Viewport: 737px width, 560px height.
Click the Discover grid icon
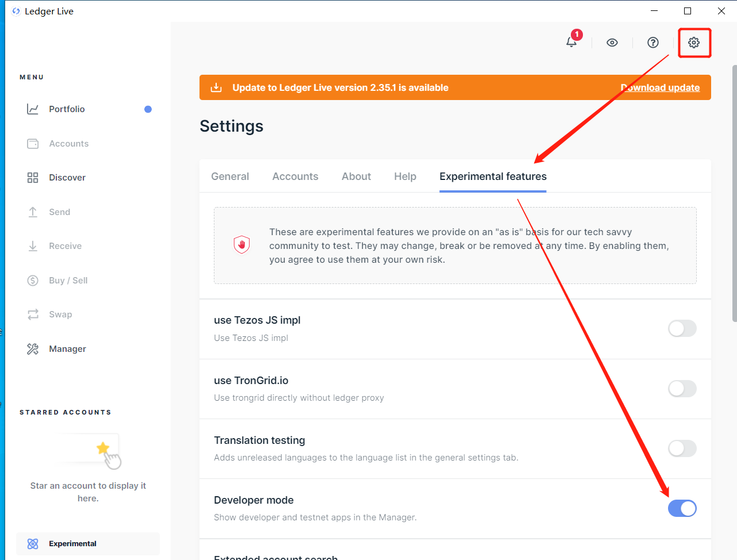[33, 178]
